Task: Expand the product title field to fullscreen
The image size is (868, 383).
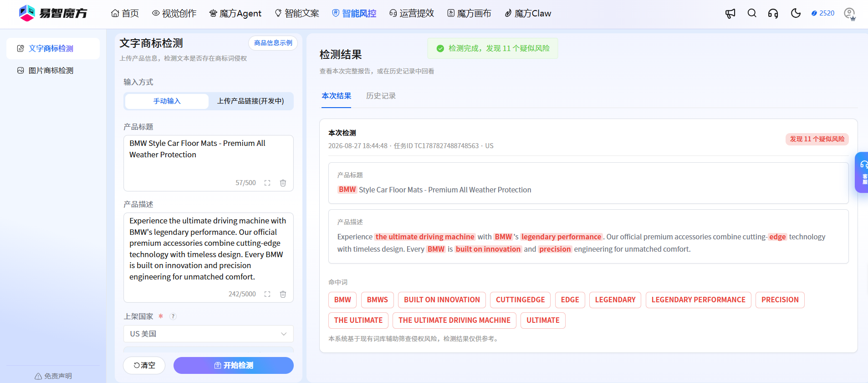Action: coord(267,183)
